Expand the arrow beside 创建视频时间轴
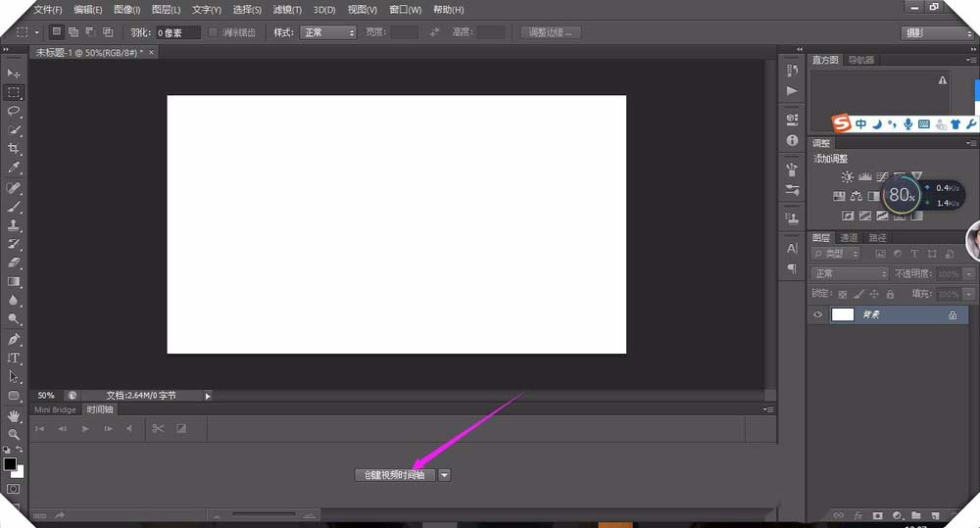Viewport: 980px width, 528px height. pyautogui.click(x=444, y=475)
